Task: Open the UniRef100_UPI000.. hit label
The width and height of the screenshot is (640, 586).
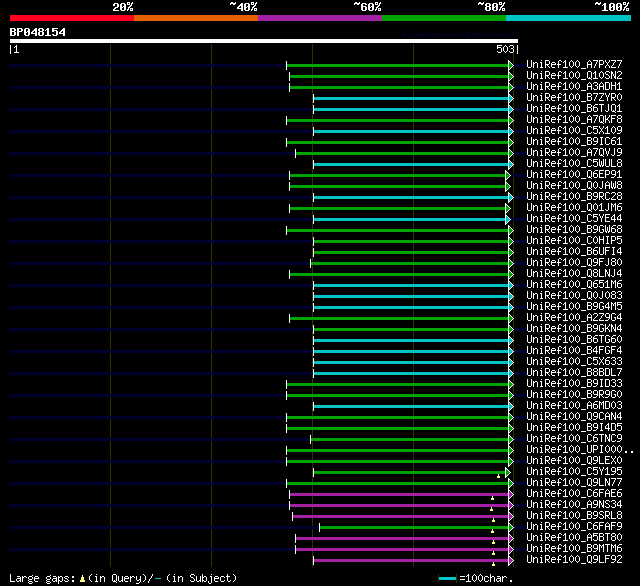Action: pos(580,450)
